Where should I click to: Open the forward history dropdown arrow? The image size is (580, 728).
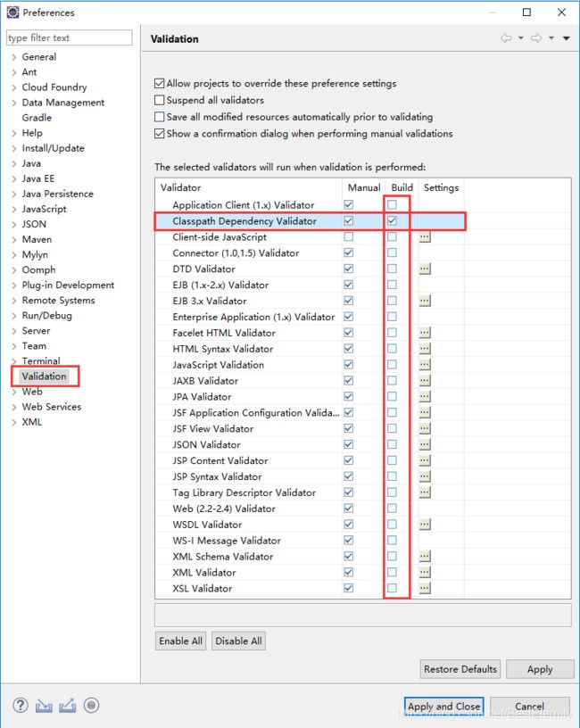[x=551, y=38]
